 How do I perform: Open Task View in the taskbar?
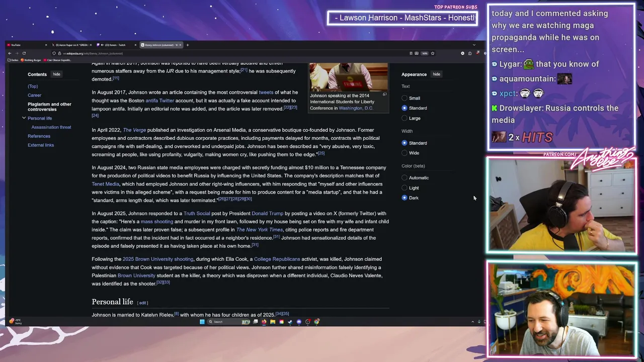pyautogui.click(x=255, y=322)
